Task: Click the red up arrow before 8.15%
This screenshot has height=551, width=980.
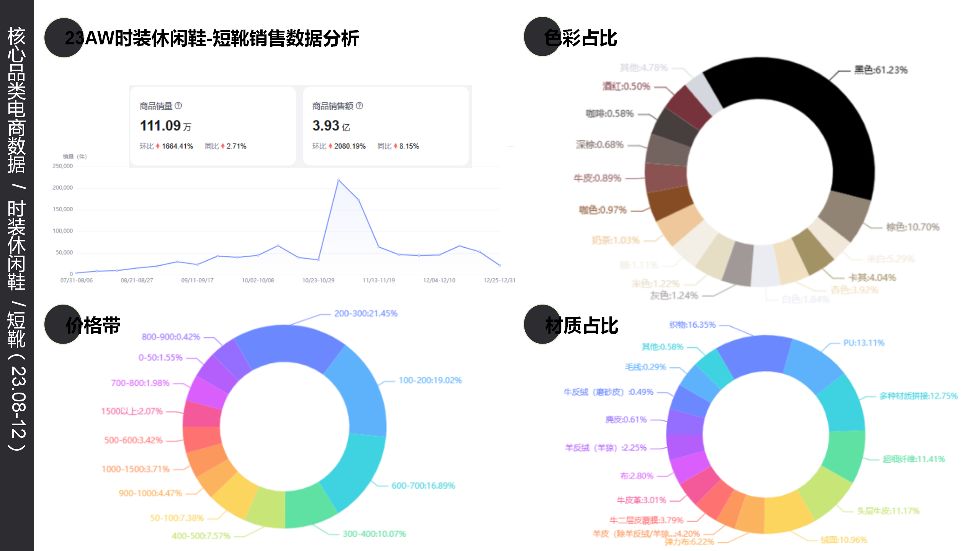Action: 395,146
